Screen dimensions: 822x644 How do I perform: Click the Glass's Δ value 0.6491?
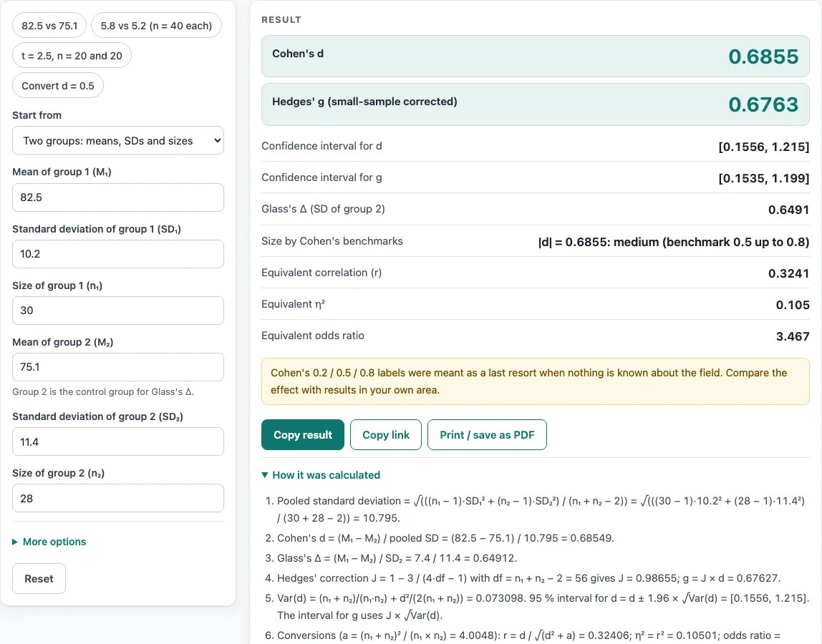coord(788,210)
